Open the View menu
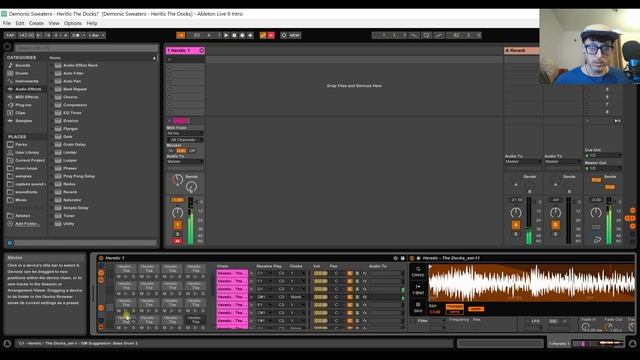The width and height of the screenshot is (640, 360). click(54, 23)
